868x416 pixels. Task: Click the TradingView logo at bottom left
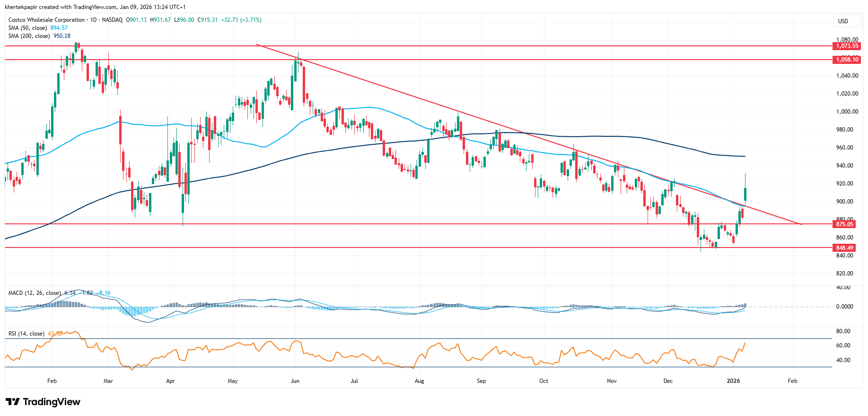44,402
